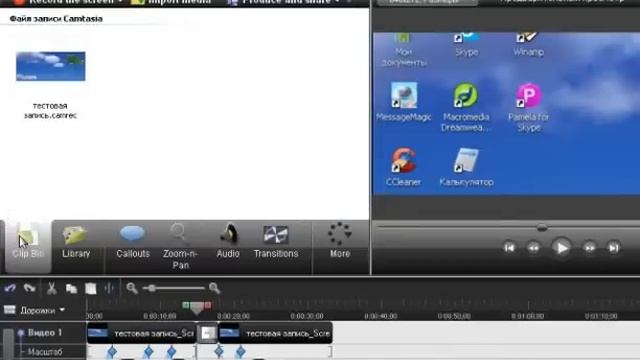Click the 0:00:30;00 mark on timeline ruler

click(307, 316)
